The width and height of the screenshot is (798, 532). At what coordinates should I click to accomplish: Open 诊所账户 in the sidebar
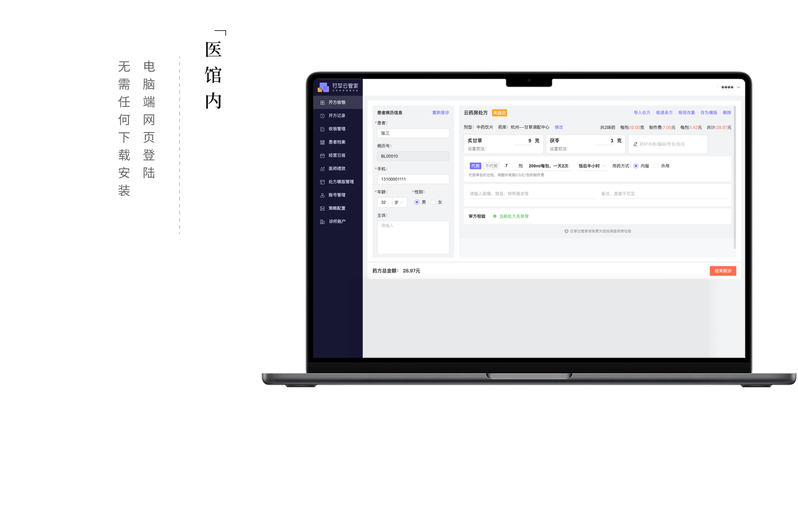point(338,221)
